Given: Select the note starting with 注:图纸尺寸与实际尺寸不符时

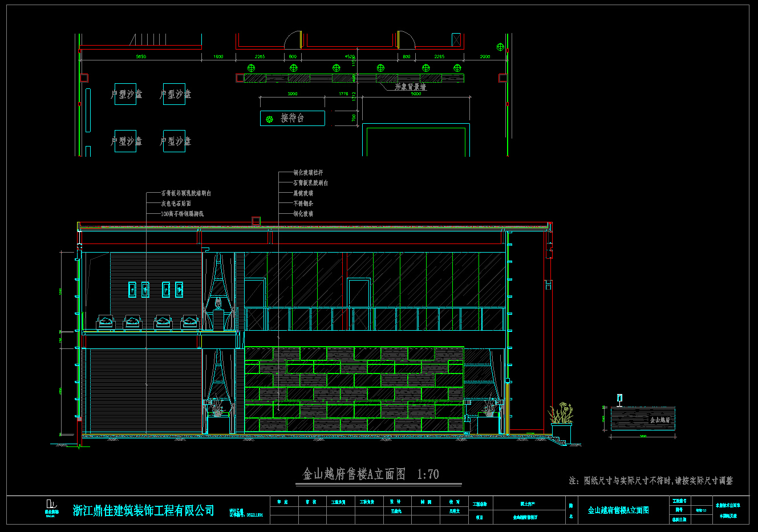Looking at the screenshot, I should pyautogui.click(x=651, y=481).
